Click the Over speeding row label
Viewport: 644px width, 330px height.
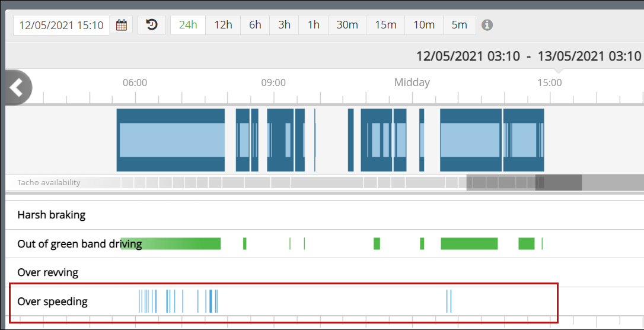52,302
